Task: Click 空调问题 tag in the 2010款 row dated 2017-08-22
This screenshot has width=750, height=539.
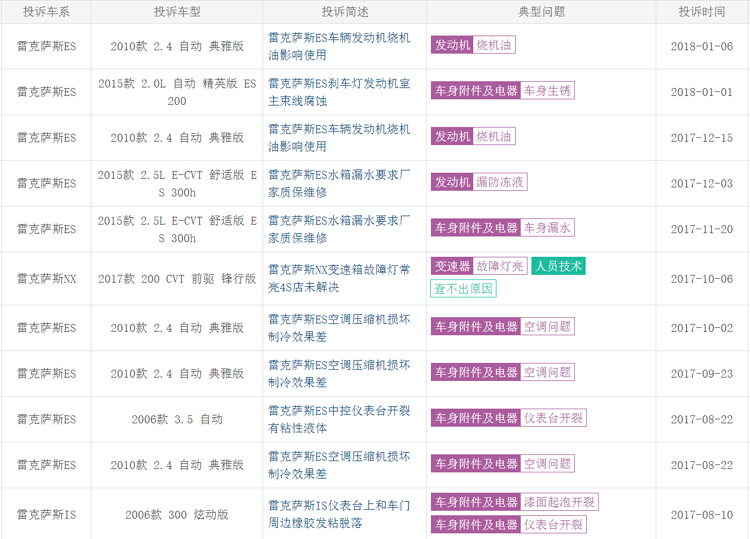Action: point(547,463)
